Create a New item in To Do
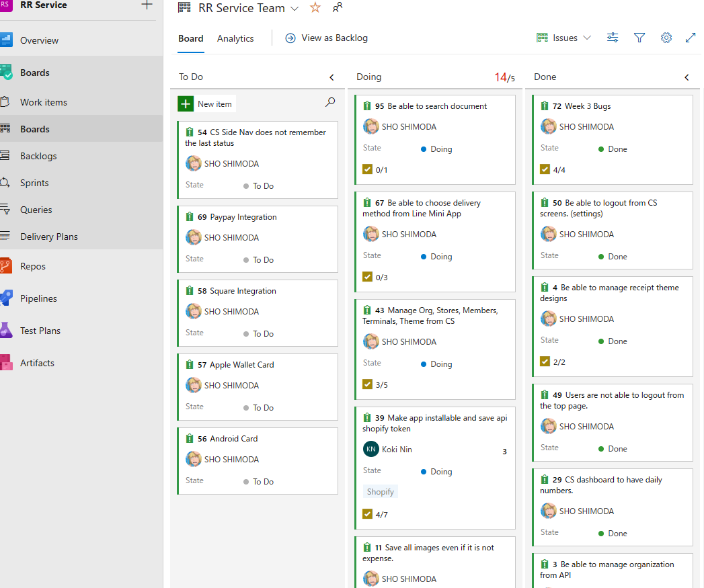This screenshot has width=704, height=588. 206,103
